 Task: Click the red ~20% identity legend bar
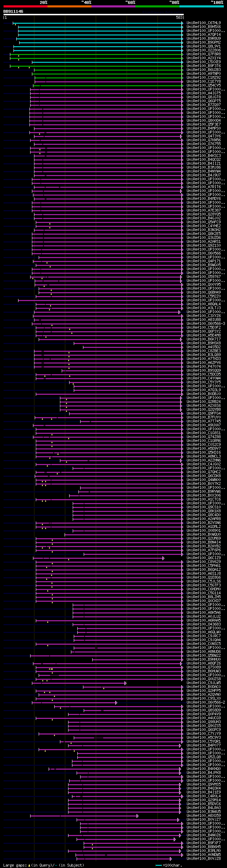pos(26,6)
